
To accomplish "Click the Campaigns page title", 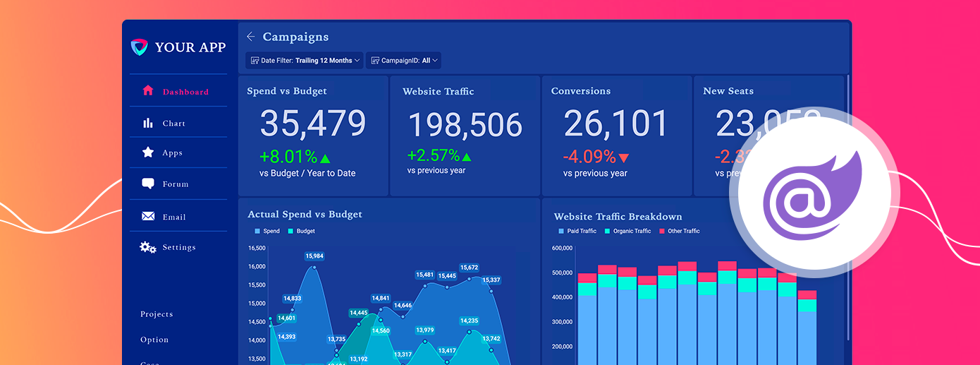I will pos(295,37).
